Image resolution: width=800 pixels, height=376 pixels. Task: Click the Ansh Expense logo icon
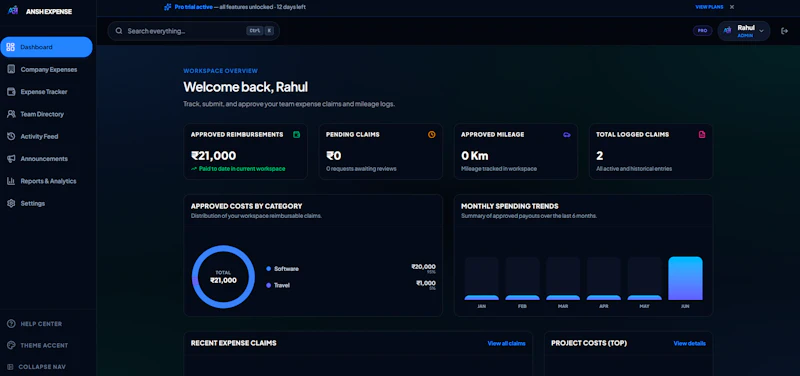[12, 11]
